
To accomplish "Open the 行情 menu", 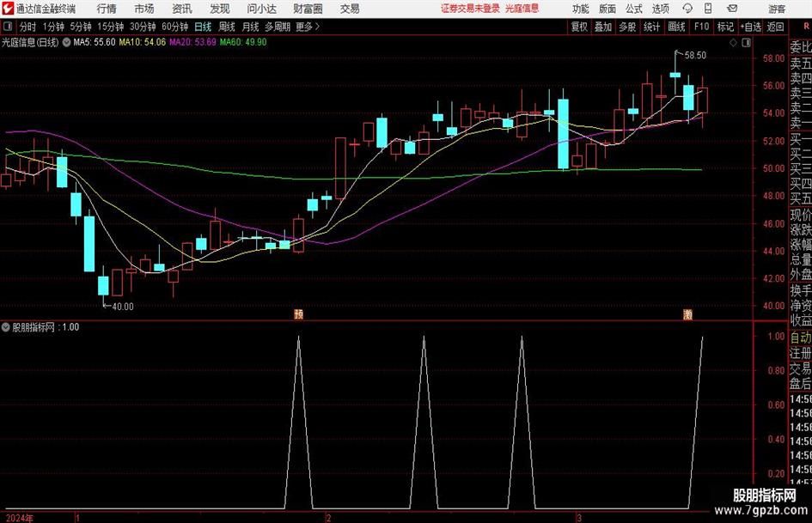I will pyautogui.click(x=107, y=9).
